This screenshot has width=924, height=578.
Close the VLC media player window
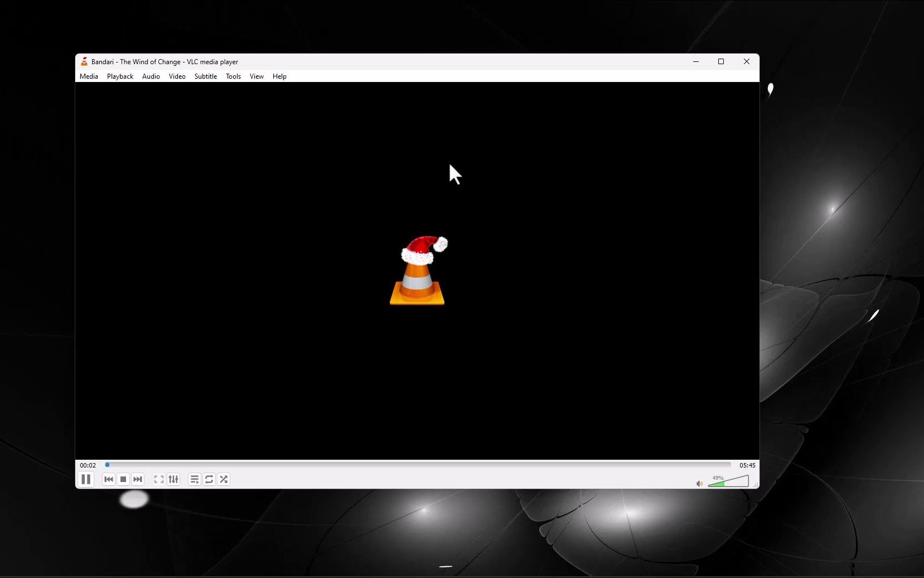(747, 61)
